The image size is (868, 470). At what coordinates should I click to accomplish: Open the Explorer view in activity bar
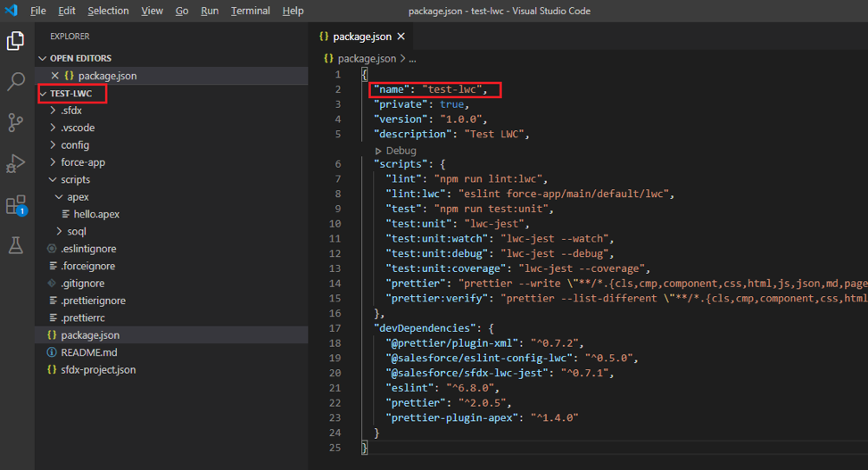pos(15,41)
